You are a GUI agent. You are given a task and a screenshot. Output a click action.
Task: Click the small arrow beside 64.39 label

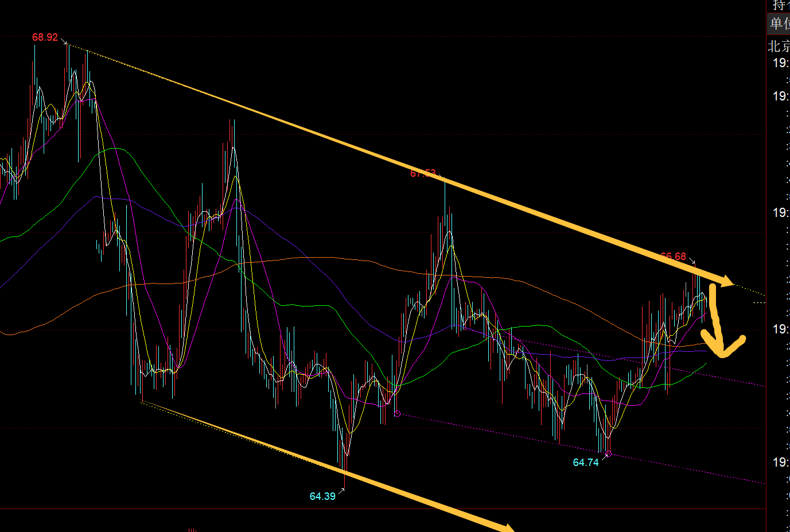[x=341, y=490]
